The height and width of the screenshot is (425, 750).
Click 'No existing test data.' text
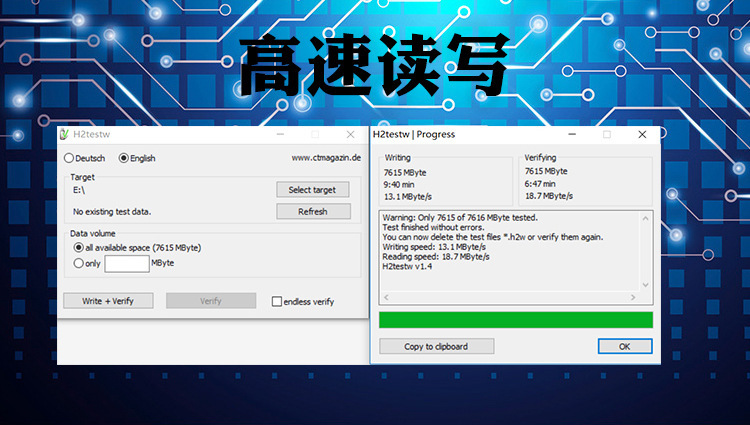pyautogui.click(x=112, y=212)
